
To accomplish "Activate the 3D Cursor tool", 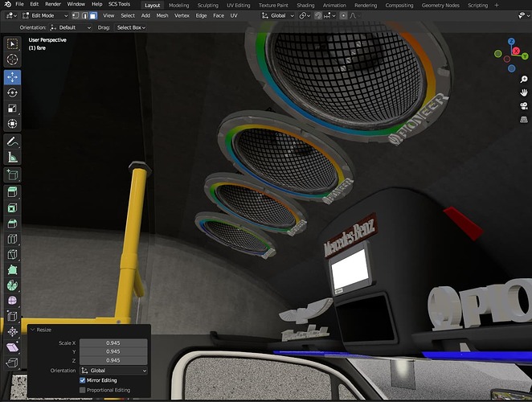I will click(x=13, y=59).
